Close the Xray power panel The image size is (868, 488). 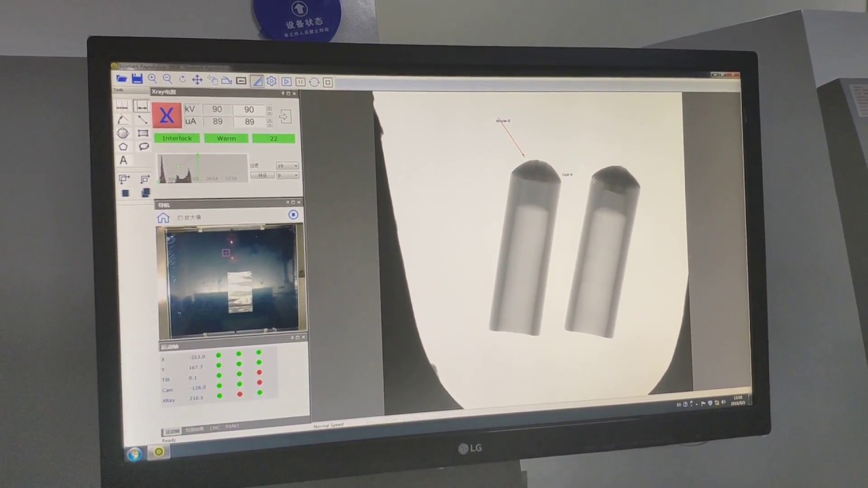294,94
